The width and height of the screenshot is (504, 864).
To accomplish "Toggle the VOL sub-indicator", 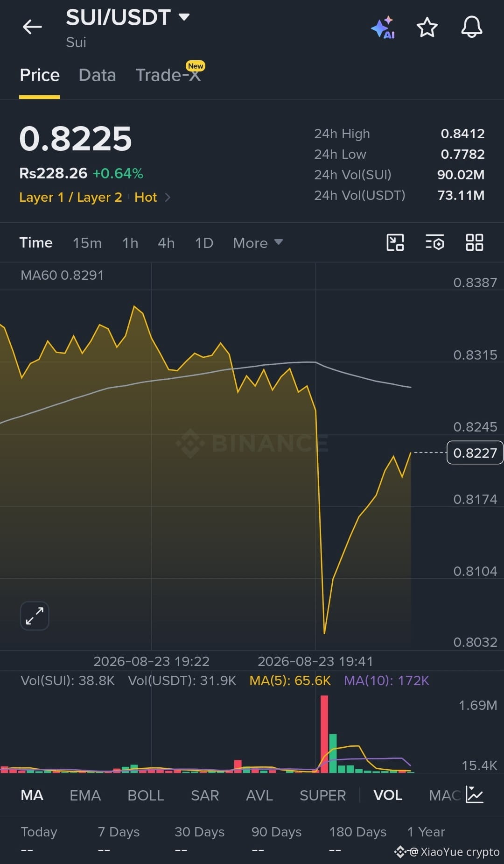I will click(388, 795).
